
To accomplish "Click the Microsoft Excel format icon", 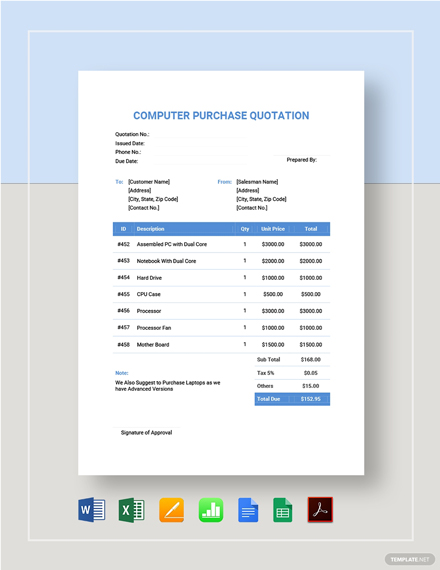I will [132, 510].
